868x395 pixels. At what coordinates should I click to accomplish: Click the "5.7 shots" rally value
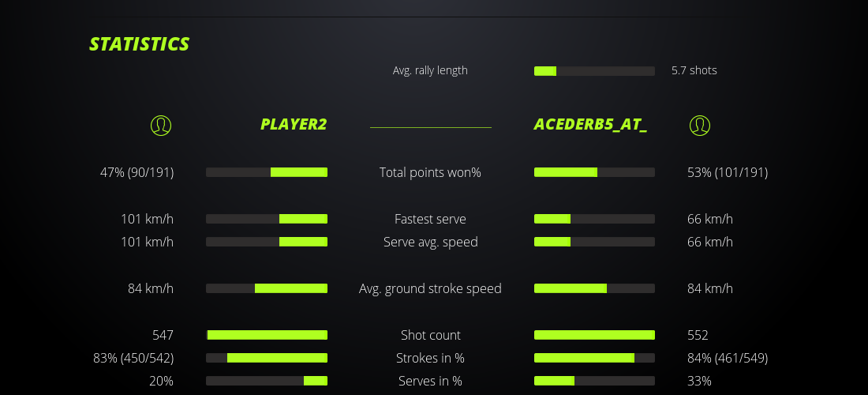[x=694, y=70]
